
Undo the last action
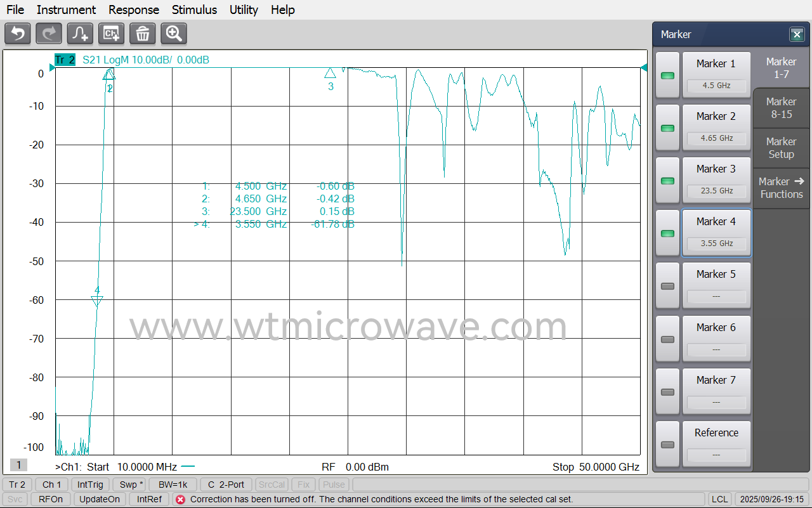pyautogui.click(x=17, y=34)
